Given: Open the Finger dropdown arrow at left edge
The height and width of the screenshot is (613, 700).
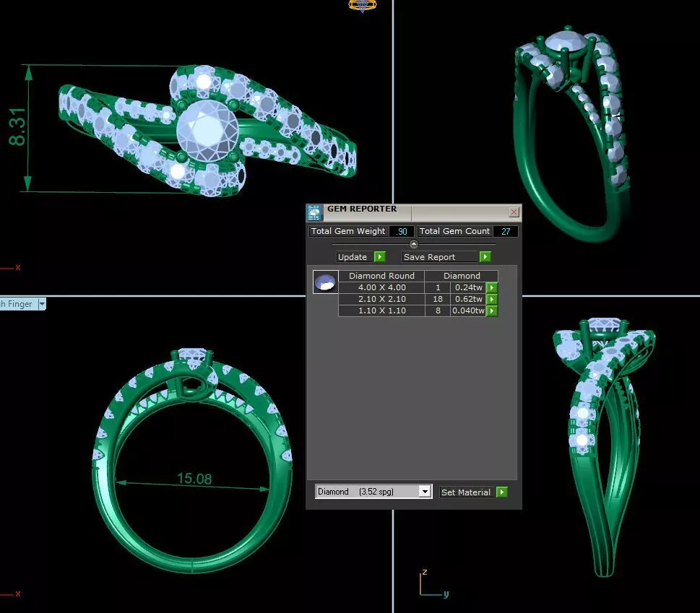Looking at the screenshot, I should tap(42, 304).
